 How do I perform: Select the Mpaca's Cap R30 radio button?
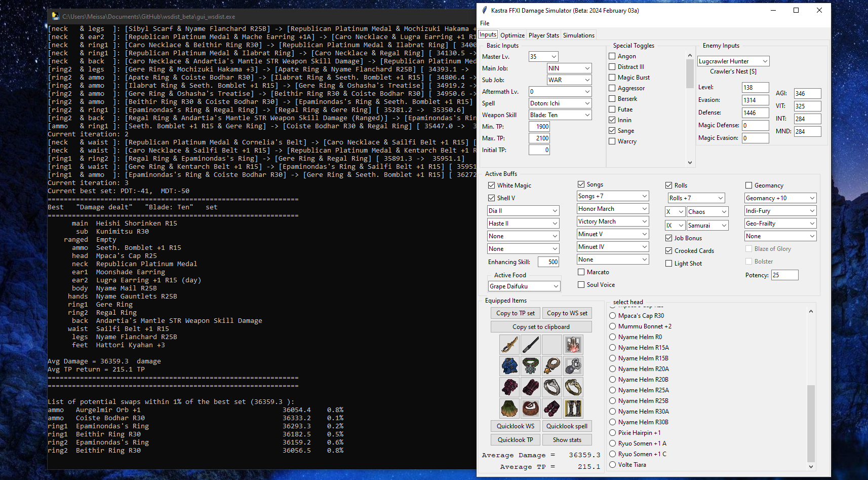(613, 316)
